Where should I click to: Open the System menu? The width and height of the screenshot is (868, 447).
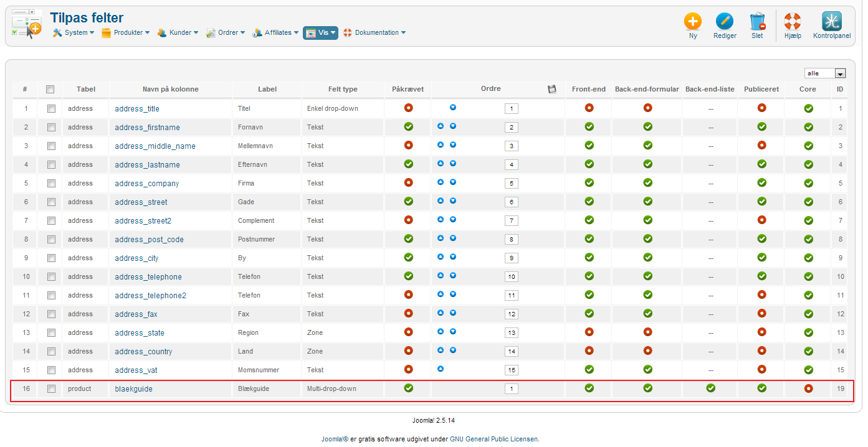pos(74,32)
